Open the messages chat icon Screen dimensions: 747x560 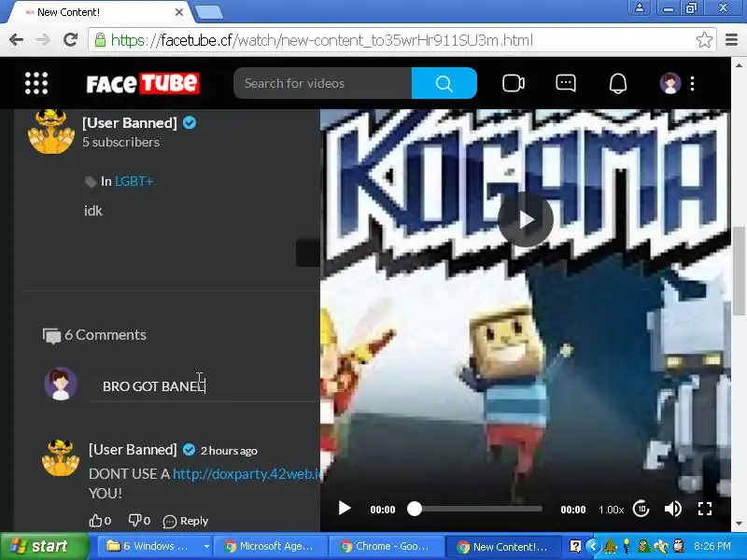(566, 83)
